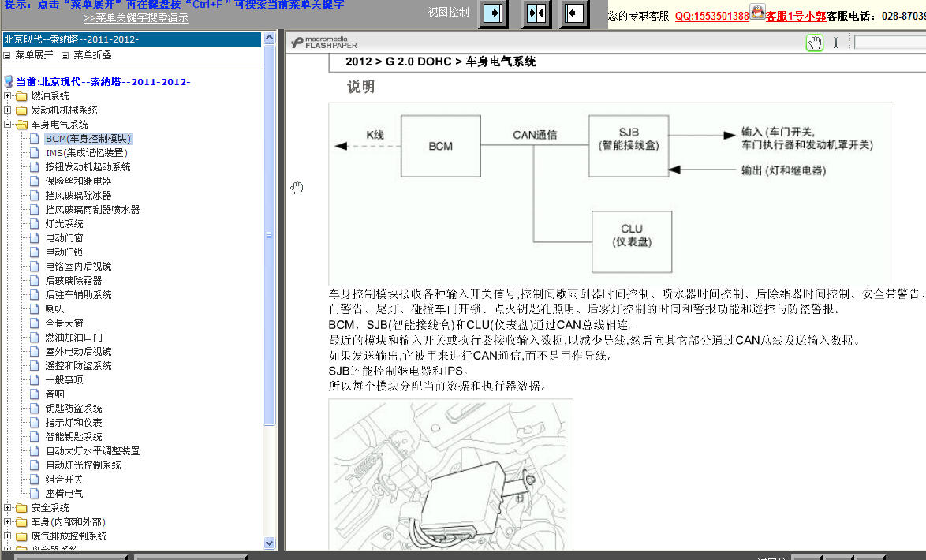The width and height of the screenshot is (926, 560).
Task: Click the page icon beside 音响
Action: point(35,394)
